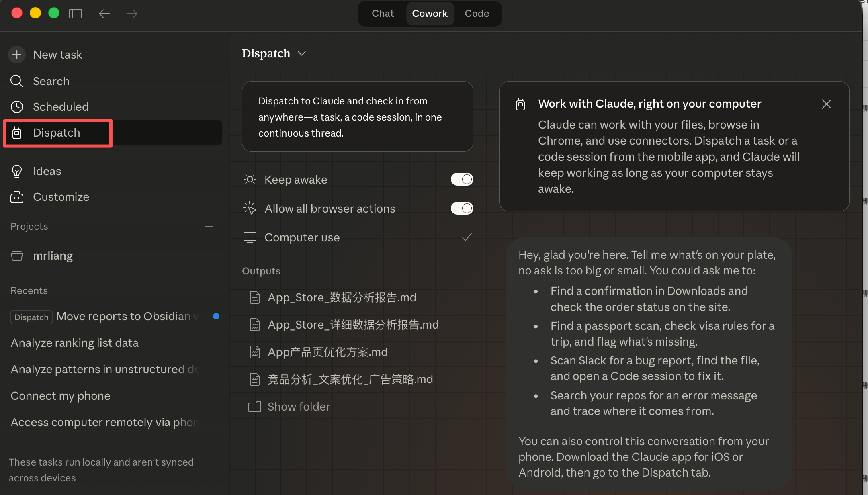The image size is (868, 495).
Task: Open App产品页优化方案.md output file
Action: pyautogui.click(x=327, y=352)
